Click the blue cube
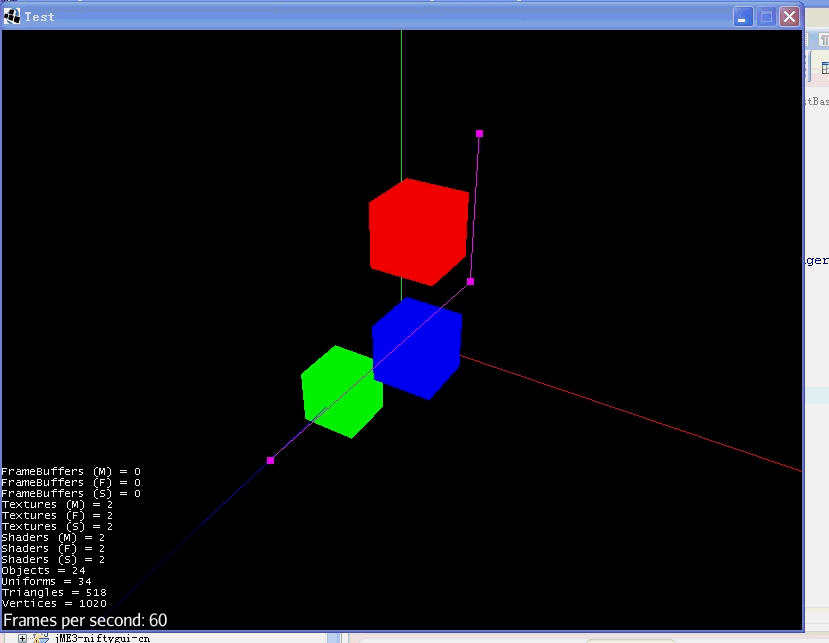Viewport: 829px width, 643px height. point(417,348)
